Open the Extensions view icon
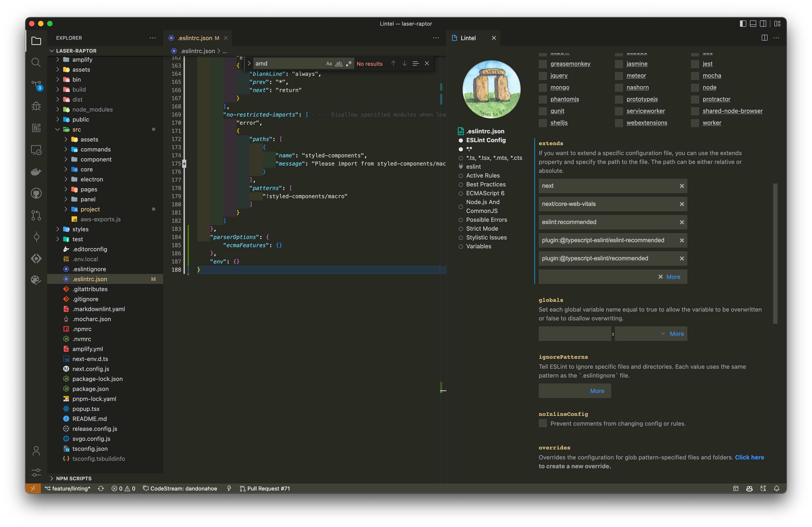 [36, 128]
